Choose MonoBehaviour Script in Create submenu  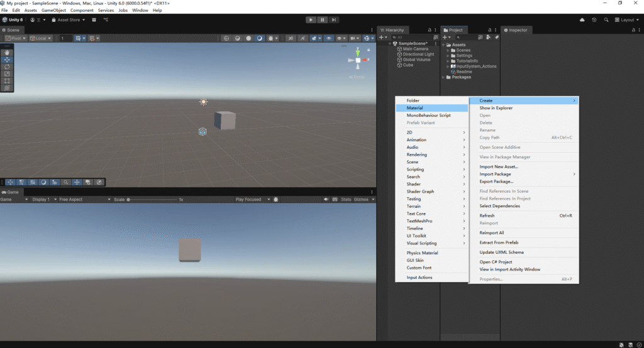pos(431,116)
